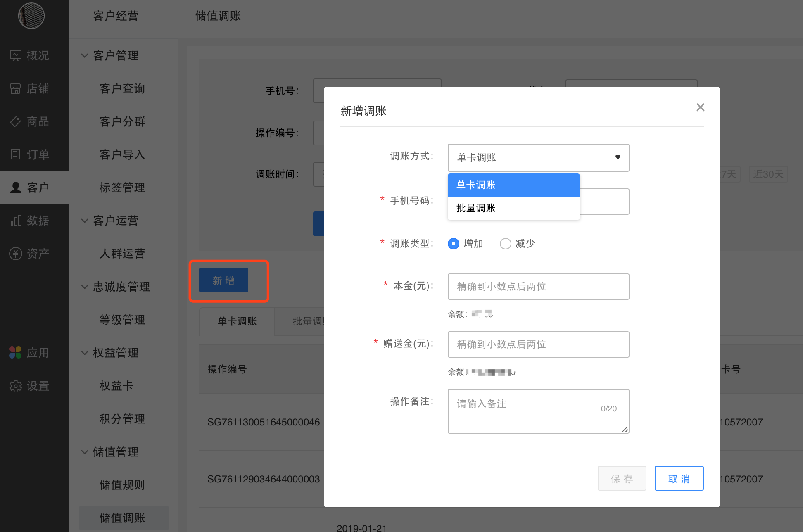Click the profile avatar at top left

[31, 16]
